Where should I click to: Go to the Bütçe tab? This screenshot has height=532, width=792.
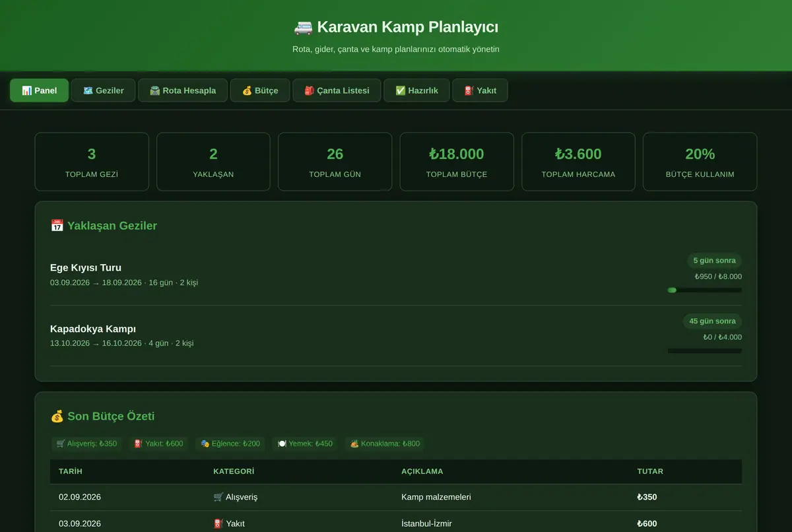[260, 90]
